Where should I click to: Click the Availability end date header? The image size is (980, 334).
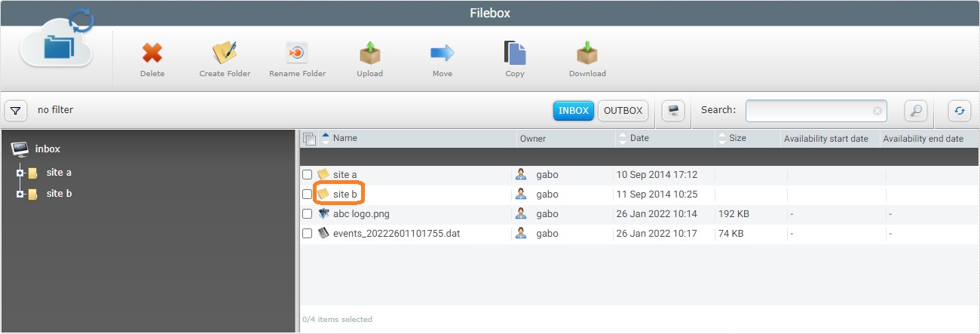[x=923, y=139]
